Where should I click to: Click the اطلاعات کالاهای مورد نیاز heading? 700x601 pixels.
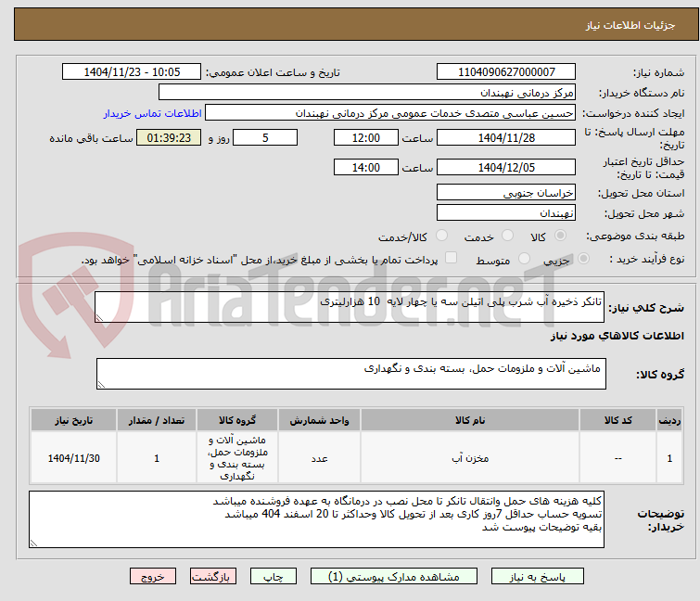pos(617,336)
